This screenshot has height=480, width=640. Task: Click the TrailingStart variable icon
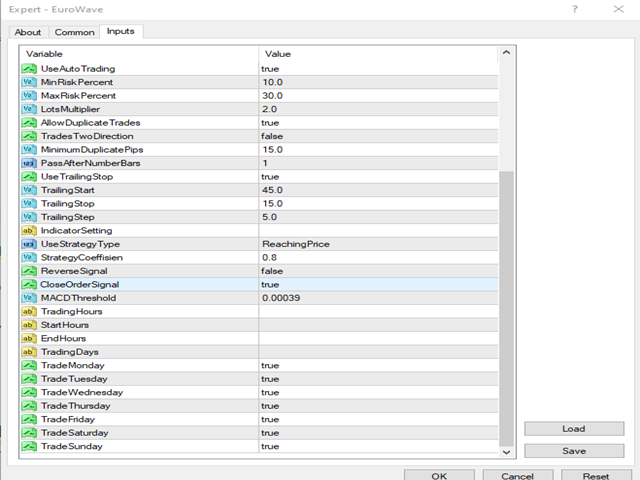tap(29, 190)
